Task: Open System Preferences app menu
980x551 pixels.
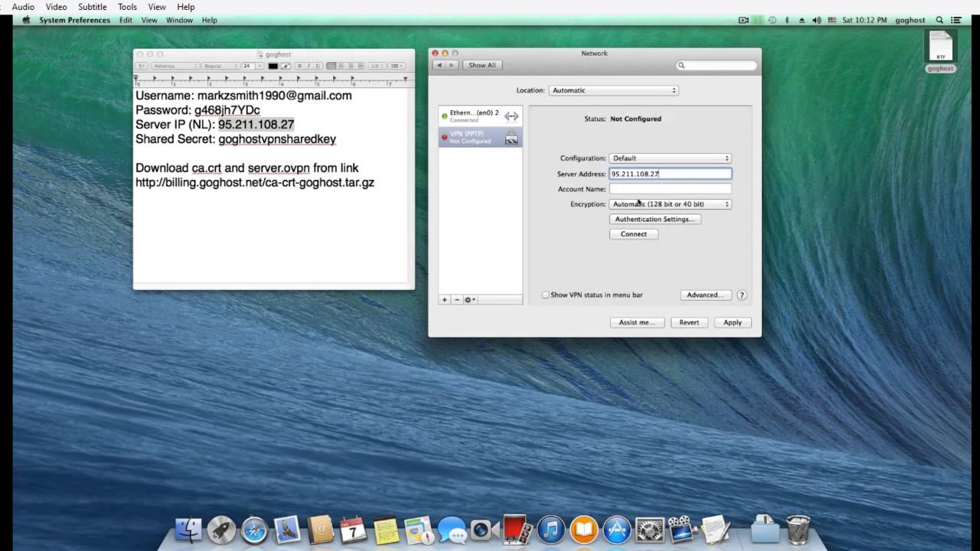Action: tap(74, 20)
